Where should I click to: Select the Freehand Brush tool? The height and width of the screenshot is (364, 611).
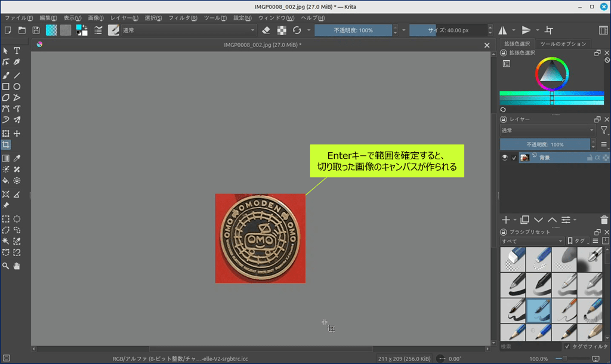[x=6, y=75]
